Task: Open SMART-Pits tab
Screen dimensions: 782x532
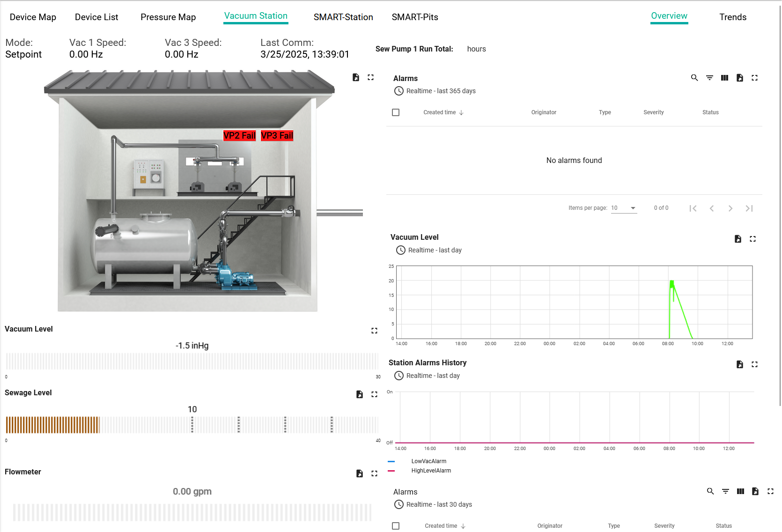Action: tap(415, 17)
